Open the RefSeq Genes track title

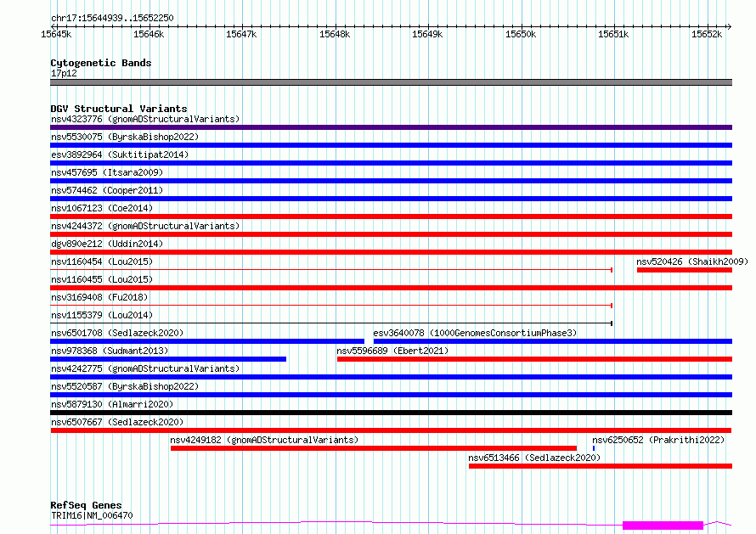[86, 505]
